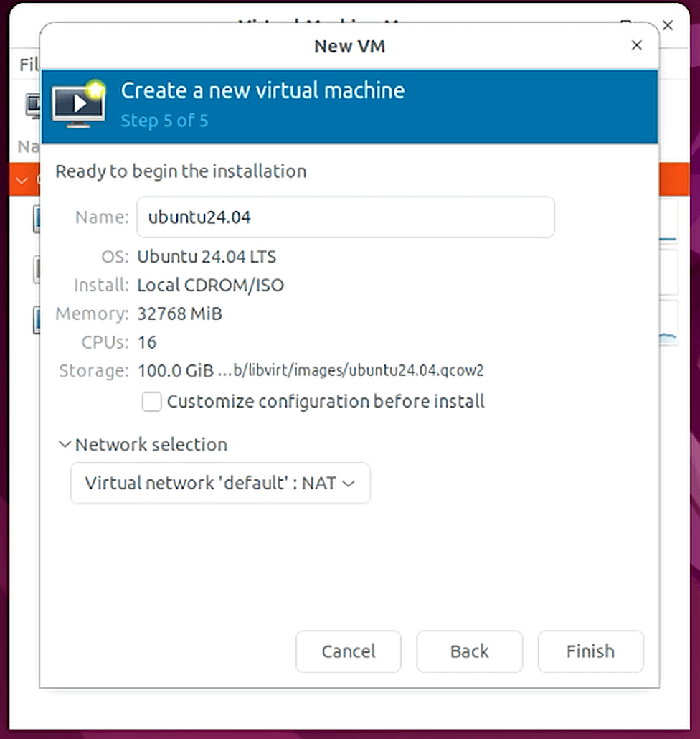Click the monitor toolbar icon behind the dialog
Viewport: 700px width, 739px height.
point(32,105)
